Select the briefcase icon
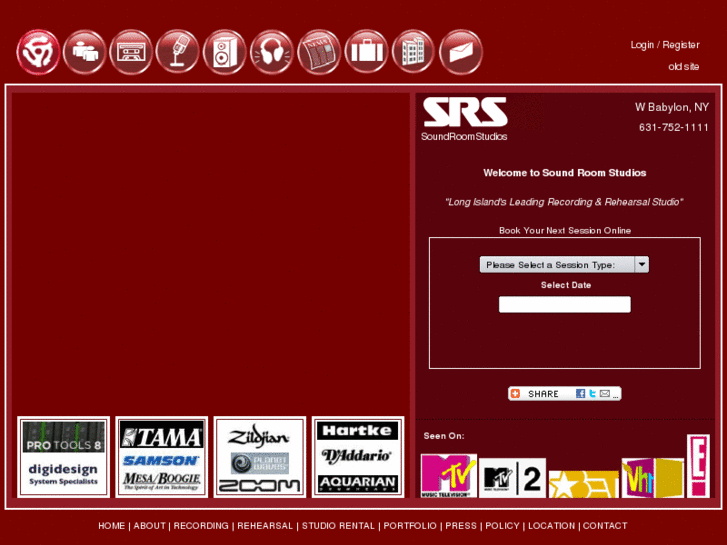The width and height of the screenshot is (727, 545). 366,52
